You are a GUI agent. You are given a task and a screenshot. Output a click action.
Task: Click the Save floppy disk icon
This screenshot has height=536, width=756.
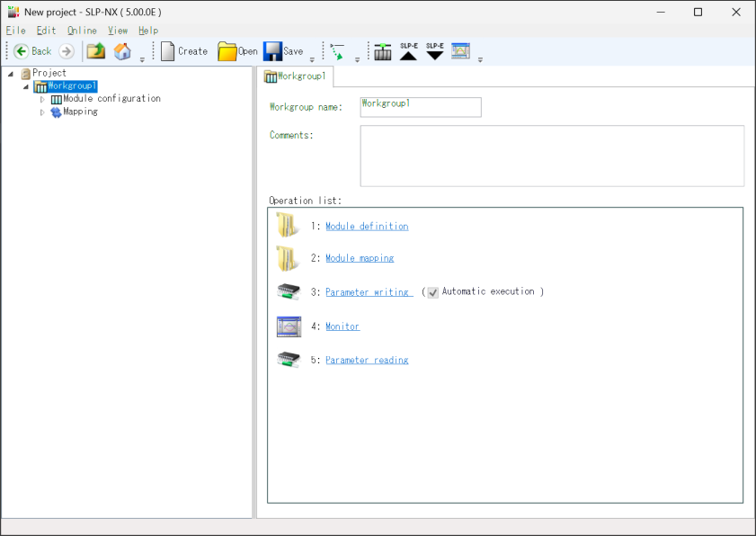pyautogui.click(x=272, y=51)
